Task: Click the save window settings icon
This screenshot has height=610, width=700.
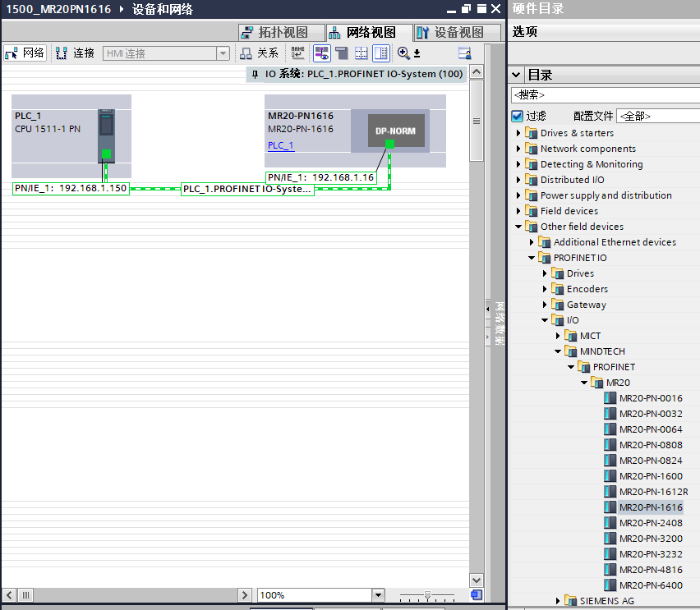Action: (465, 53)
